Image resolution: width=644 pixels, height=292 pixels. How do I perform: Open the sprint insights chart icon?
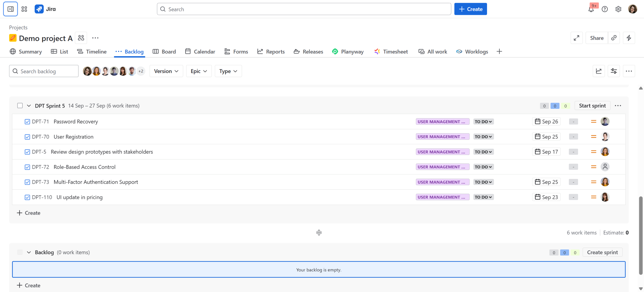(x=598, y=71)
